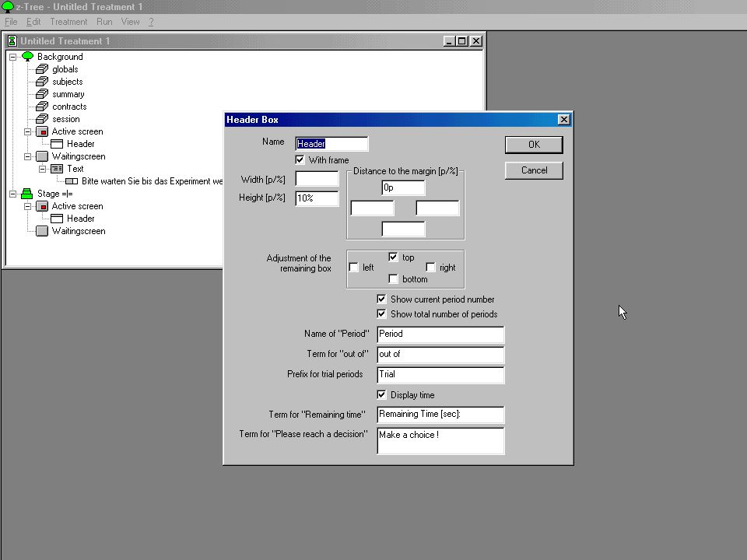Open the Edit menu
The image size is (747, 560).
[x=33, y=22]
